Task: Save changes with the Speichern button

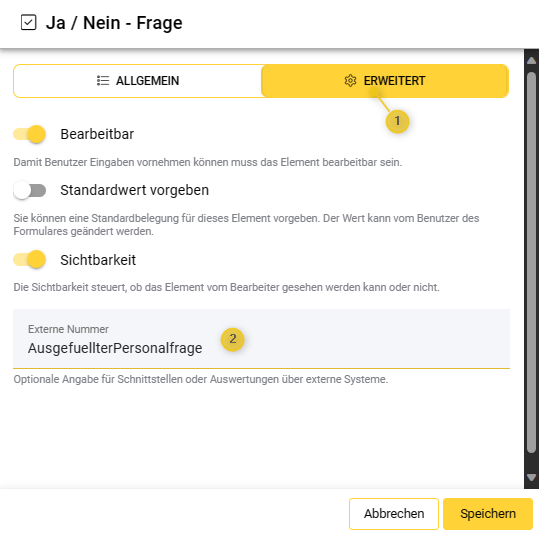Action: tap(488, 514)
